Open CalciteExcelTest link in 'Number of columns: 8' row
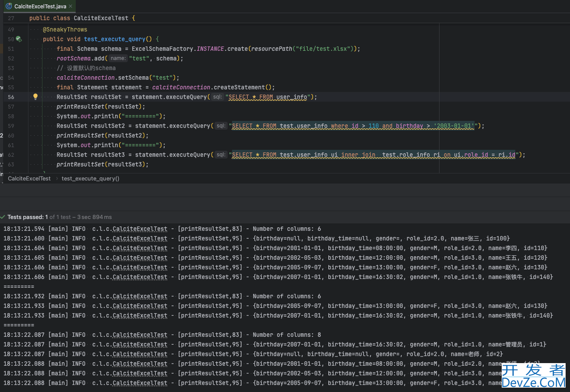570x392 pixels. pyautogui.click(x=140, y=335)
